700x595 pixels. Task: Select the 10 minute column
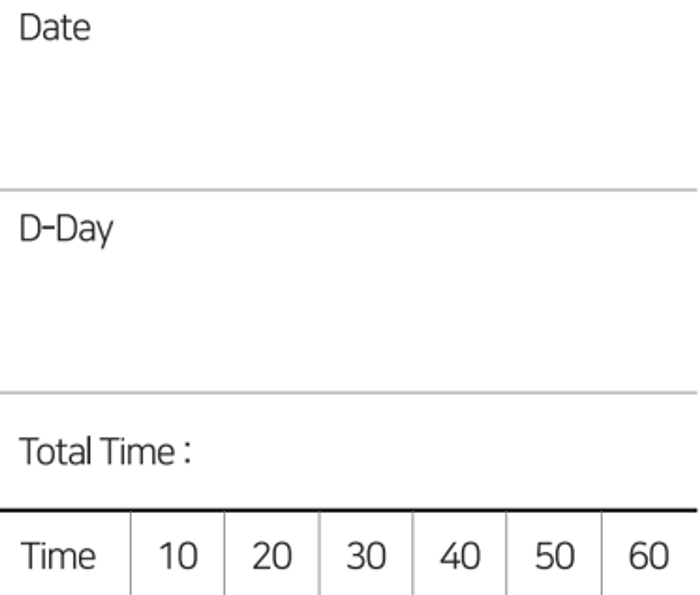(178, 556)
